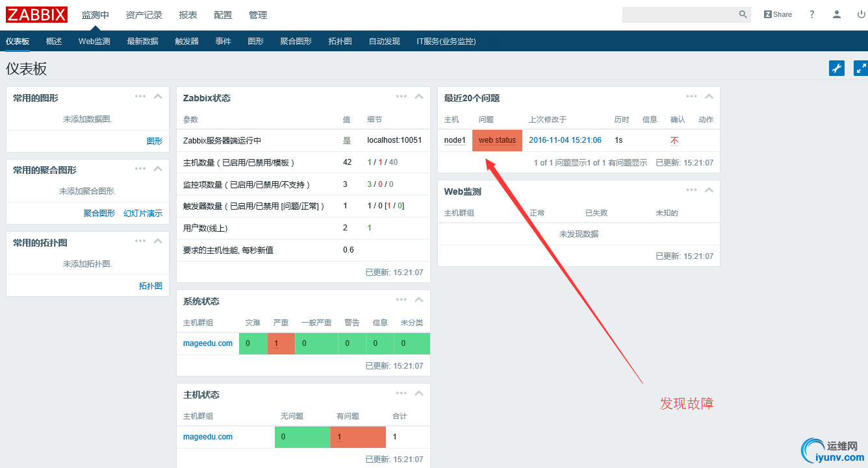Open the Zabbix状态 widget options menu

pyautogui.click(x=402, y=96)
